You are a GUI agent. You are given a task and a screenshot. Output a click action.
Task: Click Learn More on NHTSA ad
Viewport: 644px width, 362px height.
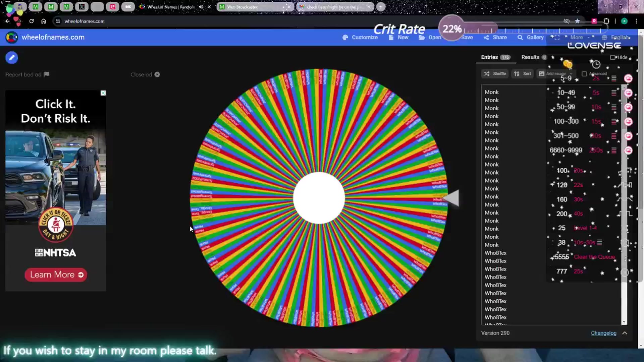pos(56,275)
